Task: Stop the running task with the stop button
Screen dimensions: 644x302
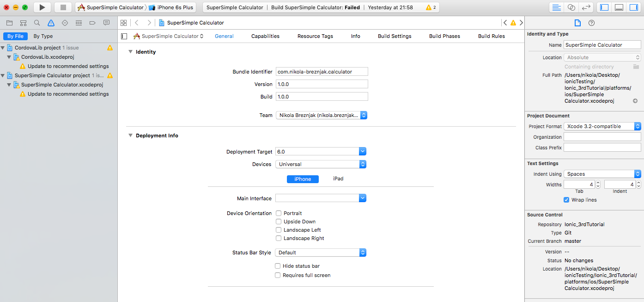Action: (x=63, y=7)
